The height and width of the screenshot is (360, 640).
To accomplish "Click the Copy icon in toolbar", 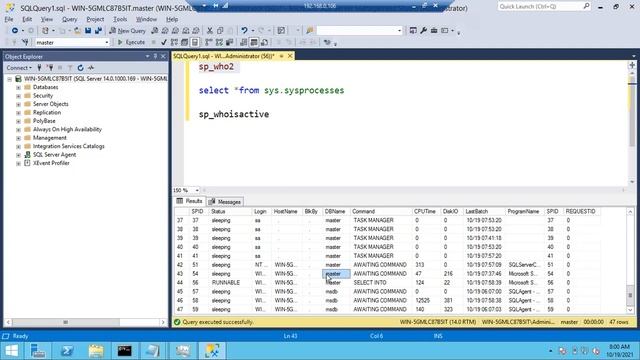I will point(220,31).
